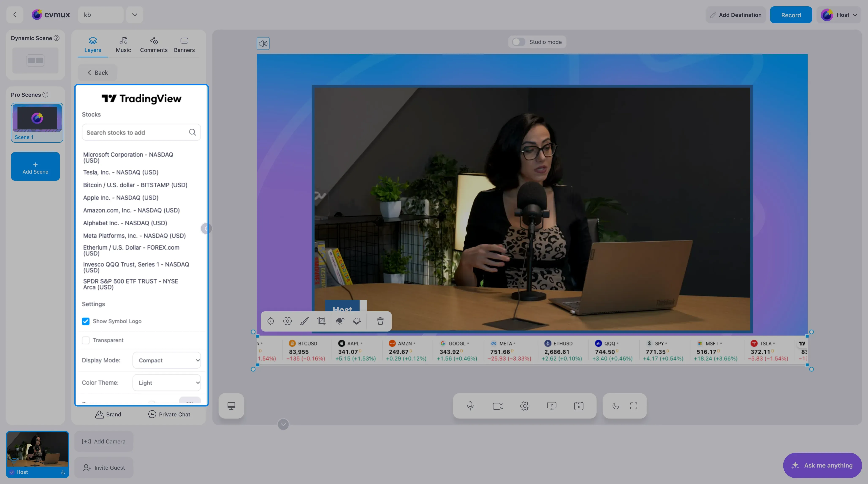
Task: Enable the Transparent checkbox
Action: [x=85, y=340]
